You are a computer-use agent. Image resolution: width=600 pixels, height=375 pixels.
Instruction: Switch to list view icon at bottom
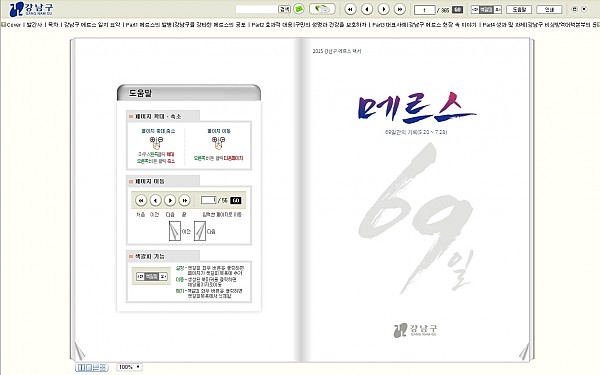coord(96,367)
